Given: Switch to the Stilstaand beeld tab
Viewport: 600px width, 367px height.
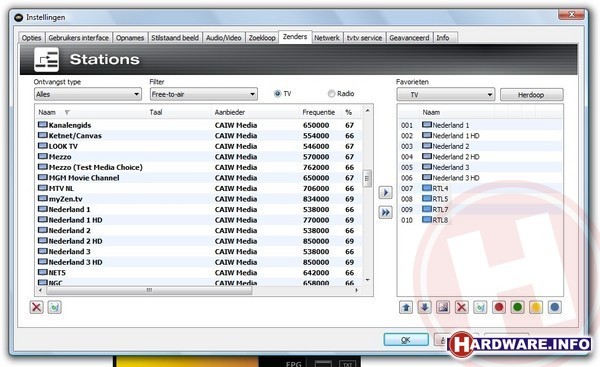Looking at the screenshot, I should click(175, 38).
